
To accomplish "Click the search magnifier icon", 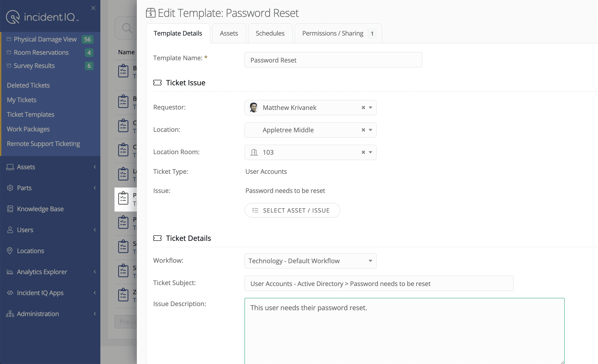I will click(x=127, y=28).
